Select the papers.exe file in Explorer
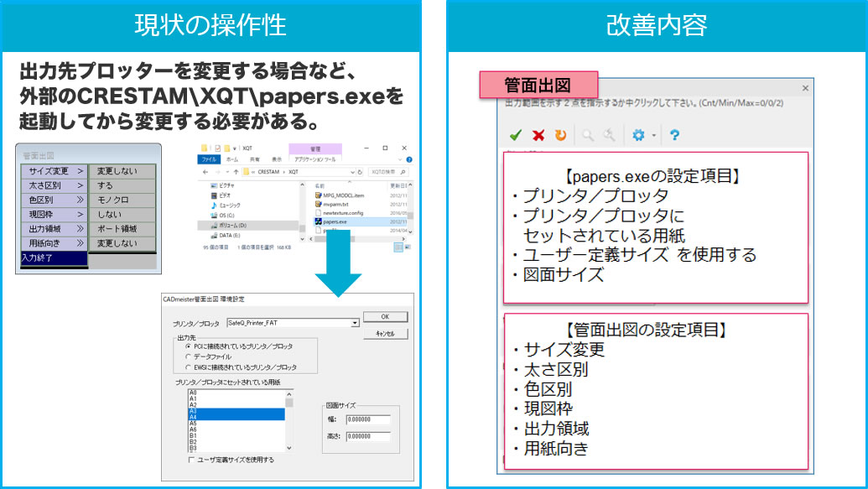Viewport: 868px width, 489px height. tap(337, 223)
